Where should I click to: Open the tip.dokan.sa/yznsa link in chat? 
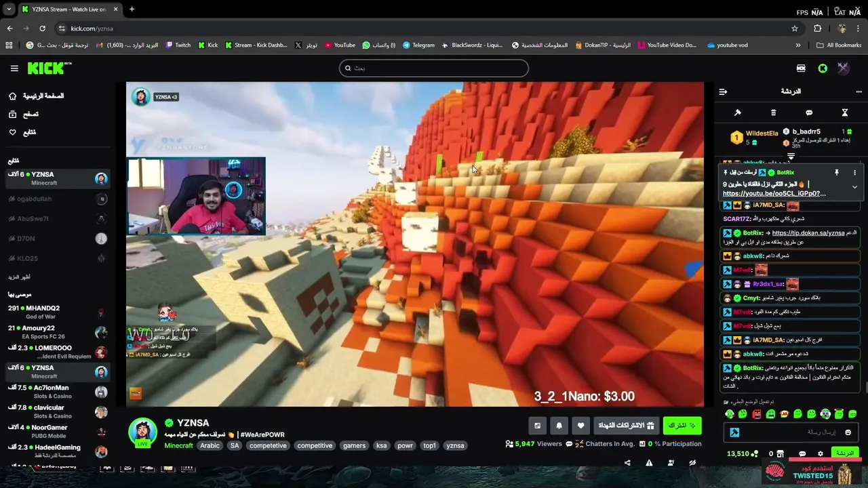point(808,233)
